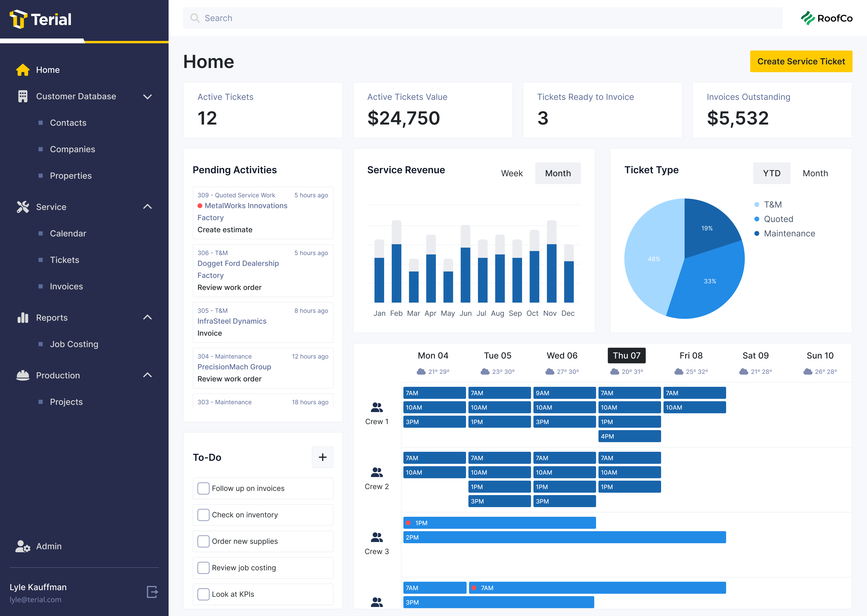Viewport: 867px width, 616px height.
Task: Click the Create Service Ticket button
Action: tap(801, 61)
